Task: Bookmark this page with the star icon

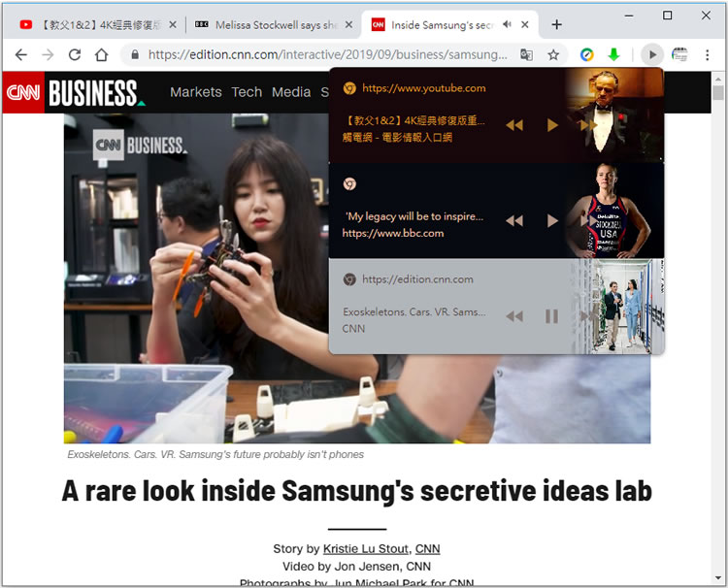Action: tap(553, 55)
